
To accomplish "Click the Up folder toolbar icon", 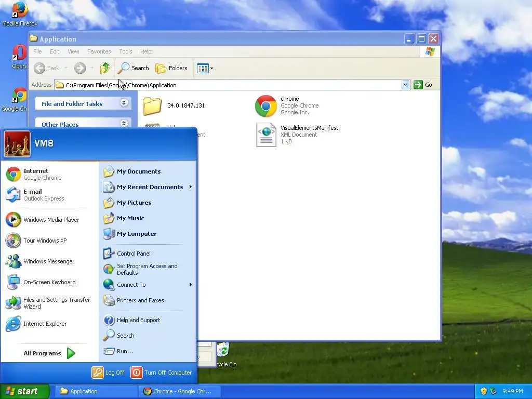I will (x=105, y=68).
